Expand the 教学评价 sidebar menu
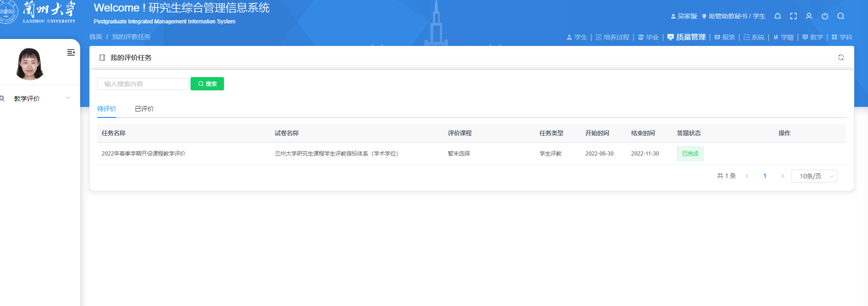The width and height of the screenshot is (868, 306). 37,99
